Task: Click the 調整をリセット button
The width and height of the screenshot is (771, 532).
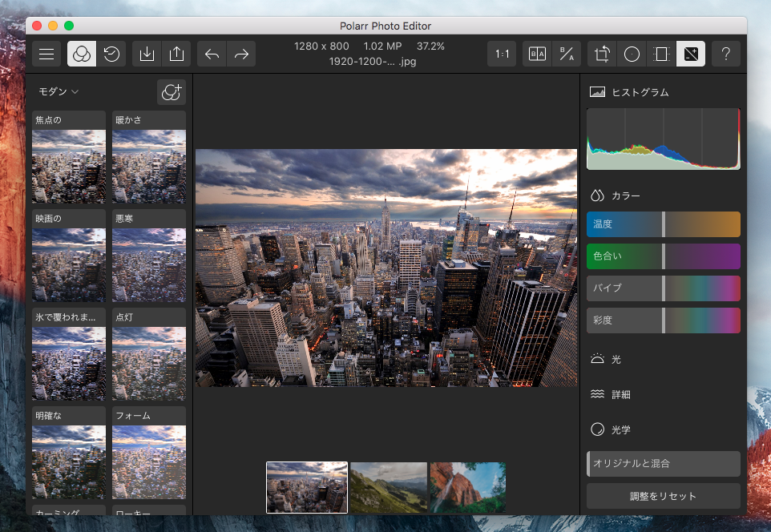Action: click(663, 496)
